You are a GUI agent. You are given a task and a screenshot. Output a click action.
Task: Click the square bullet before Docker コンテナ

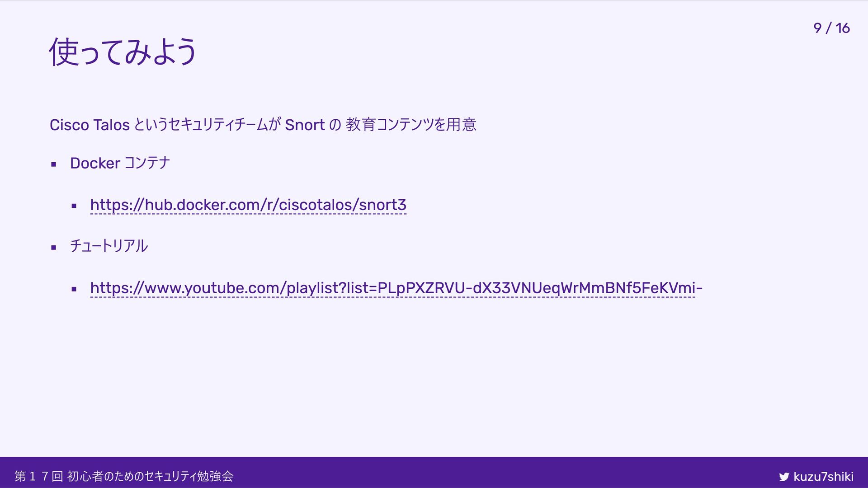[x=53, y=164]
